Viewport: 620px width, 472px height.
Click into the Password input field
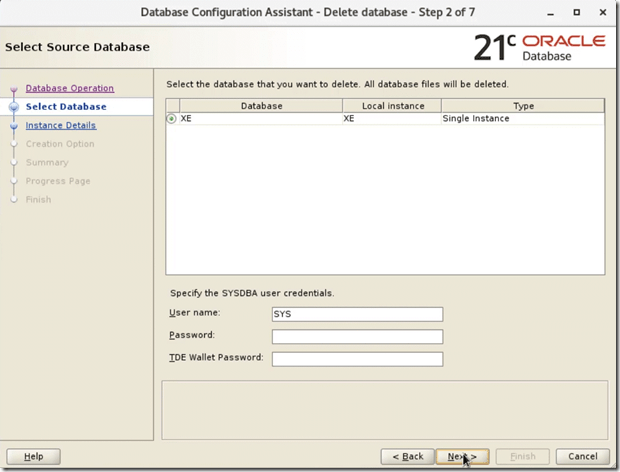coord(356,336)
